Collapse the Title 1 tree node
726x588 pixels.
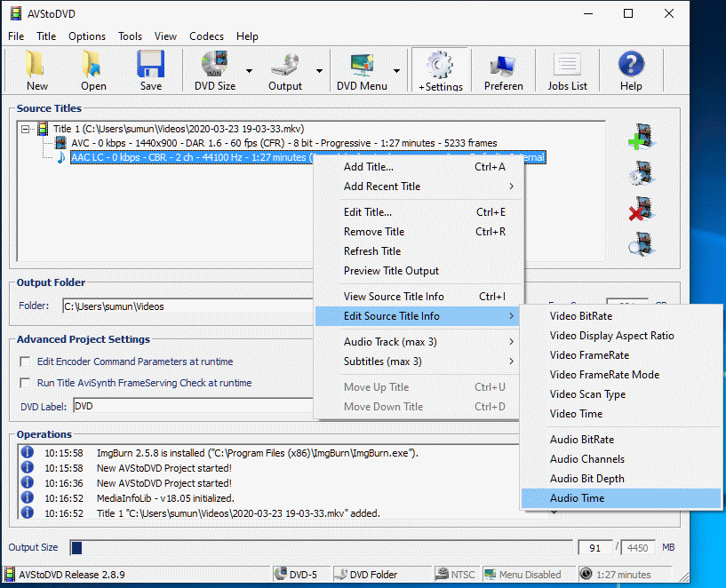[26, 129]
